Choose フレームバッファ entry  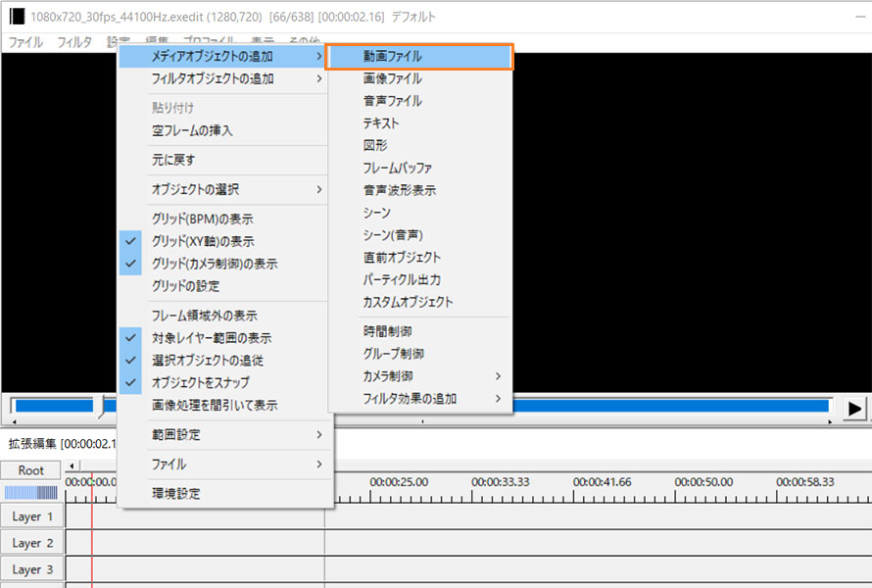click(x=419, y=168)
